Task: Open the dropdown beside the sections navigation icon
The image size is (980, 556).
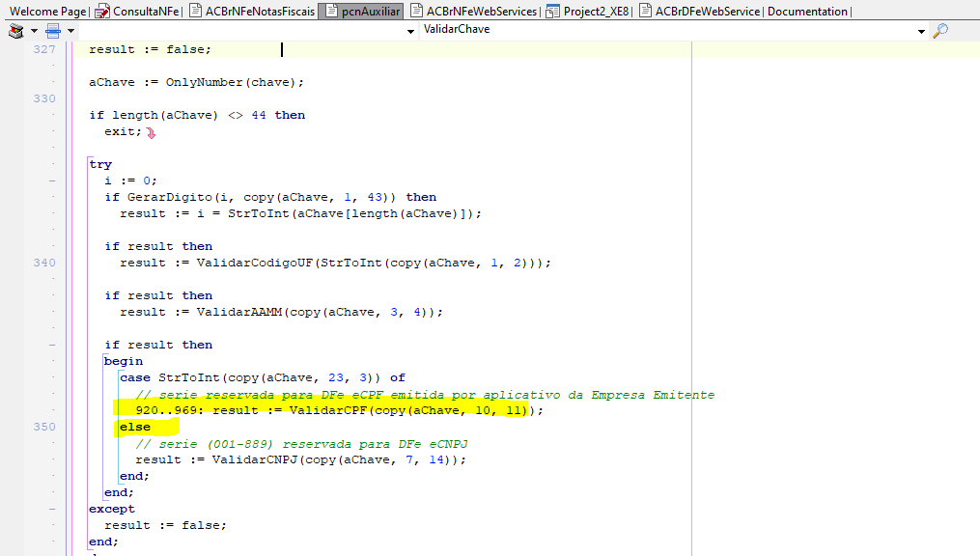Action: [x=70, y=31]
